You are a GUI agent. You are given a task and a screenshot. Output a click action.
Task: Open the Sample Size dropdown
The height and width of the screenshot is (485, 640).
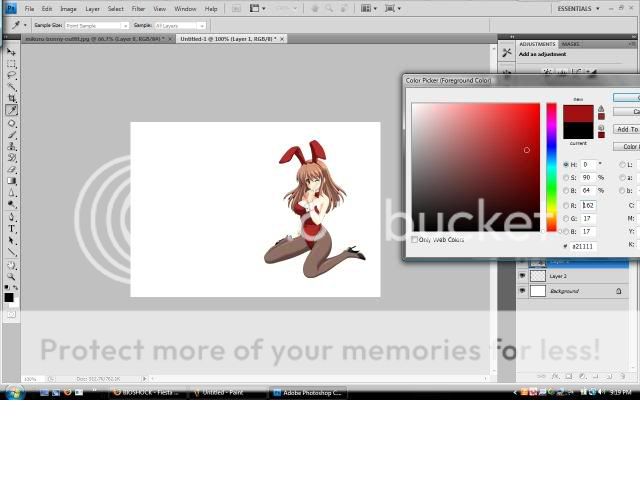pos(97,25)
